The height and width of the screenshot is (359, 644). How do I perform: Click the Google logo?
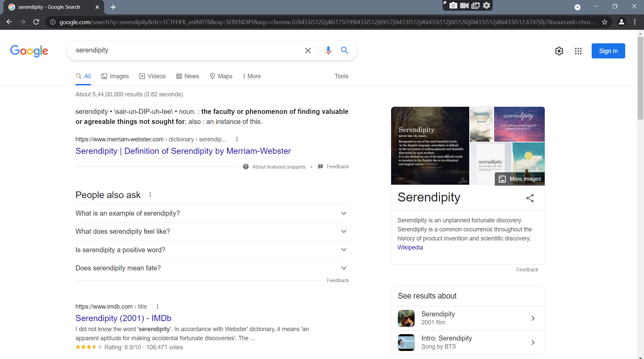tap(29, 51)
